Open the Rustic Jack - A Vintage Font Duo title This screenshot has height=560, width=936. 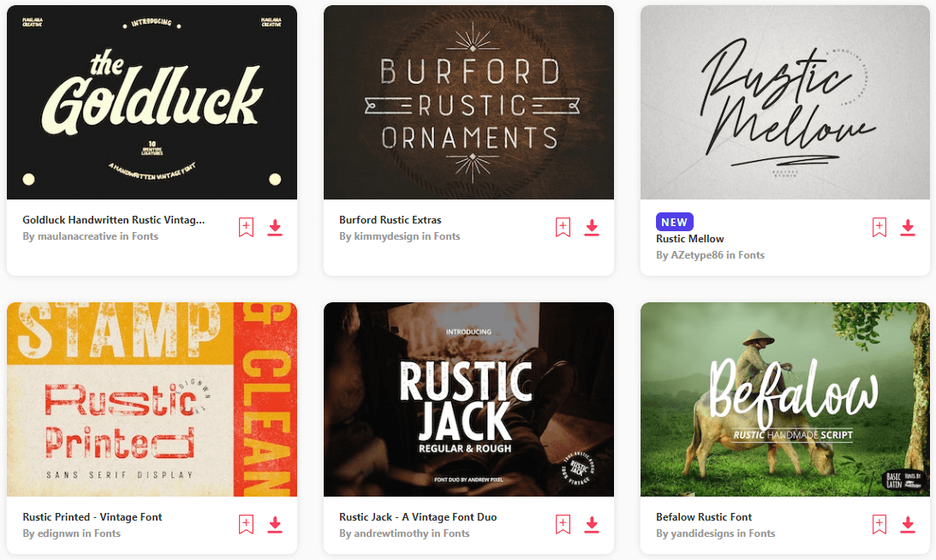coord(418,517)
